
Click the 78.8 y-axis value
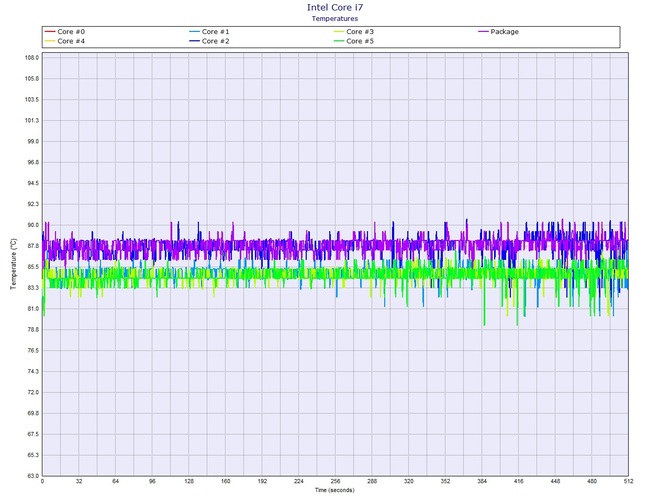coord(33,330)
